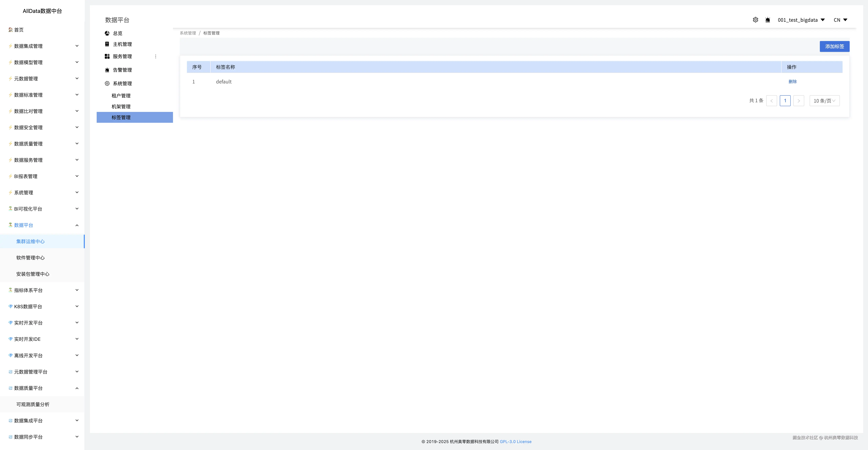Select the host management server icon
The width and height of the screenshot is (868, 450).
tap(107, 44)
